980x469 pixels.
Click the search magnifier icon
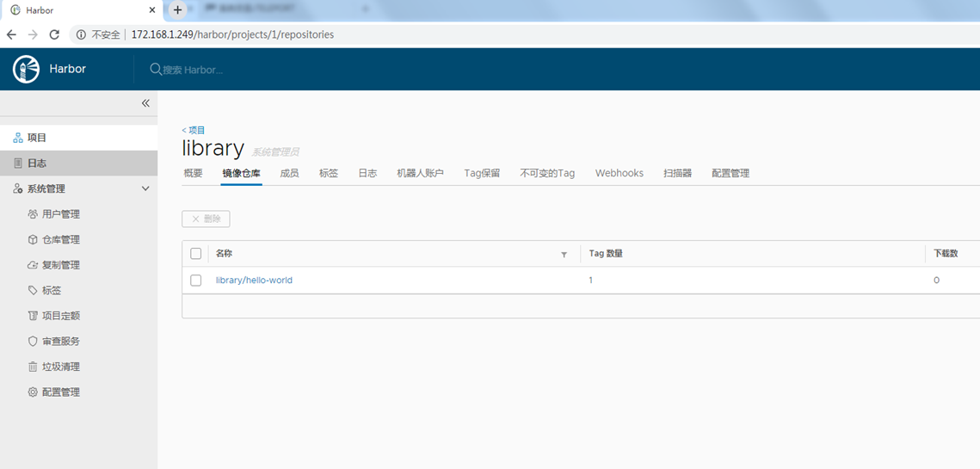point(156,69)
